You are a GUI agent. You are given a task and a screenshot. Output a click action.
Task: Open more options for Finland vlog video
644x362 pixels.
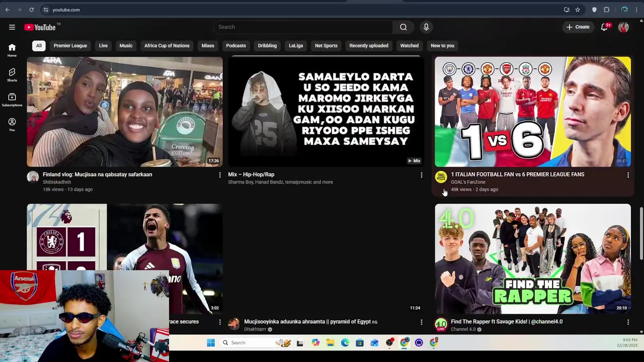pos(219,175)
